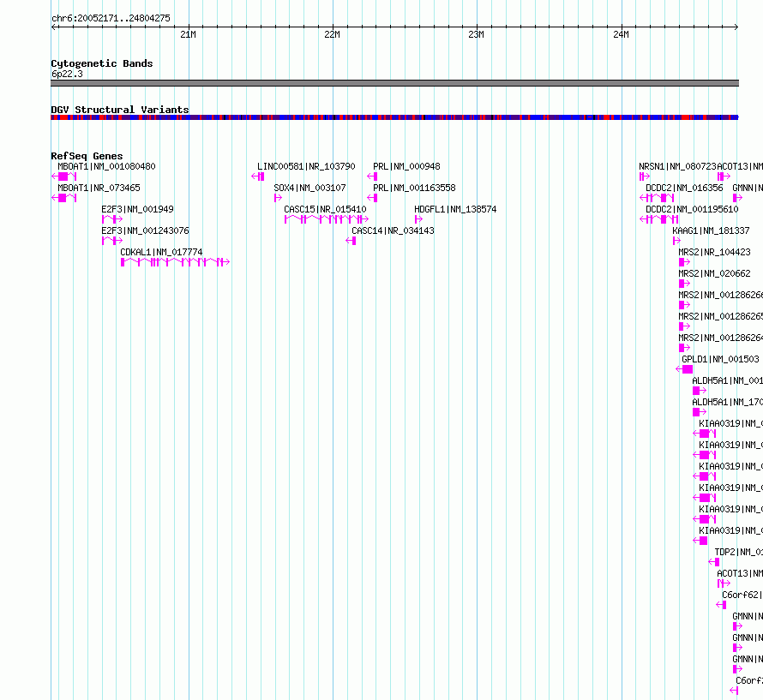Click the gene glyph under PRL|NM_001163558
This screenshot has height=700, width=763.
click(x=372, y=198)
